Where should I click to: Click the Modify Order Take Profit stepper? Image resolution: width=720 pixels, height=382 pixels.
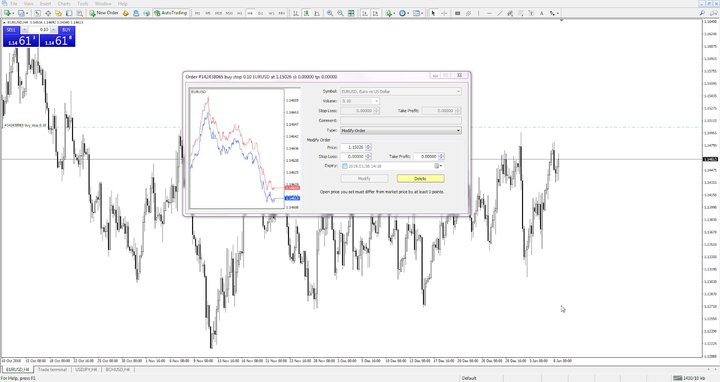click(441, 157)
